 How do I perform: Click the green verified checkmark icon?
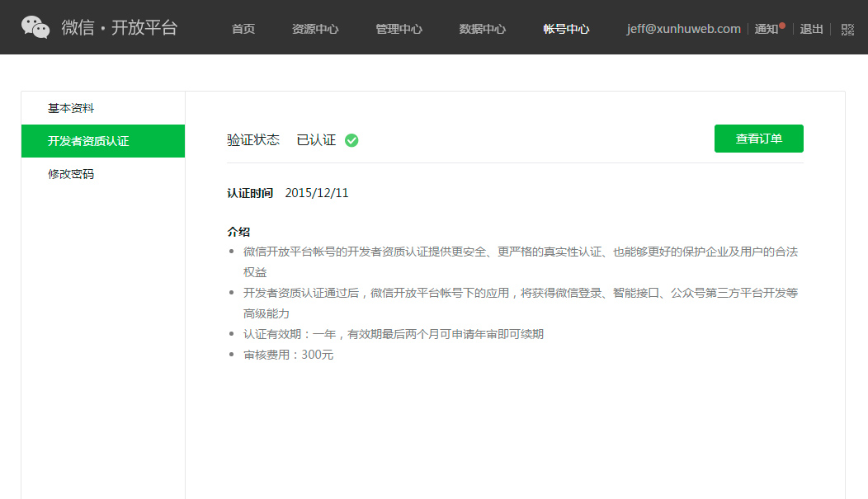point(351,140)
